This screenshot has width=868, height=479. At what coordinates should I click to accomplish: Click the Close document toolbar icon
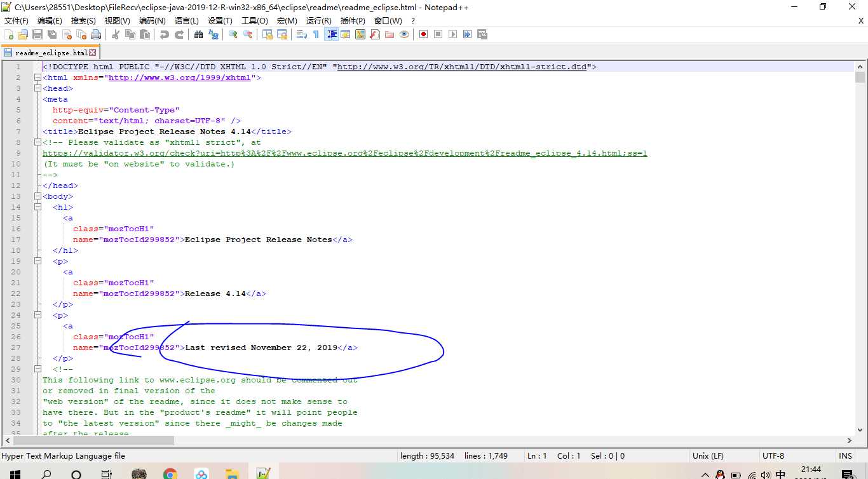pos(67,34)
